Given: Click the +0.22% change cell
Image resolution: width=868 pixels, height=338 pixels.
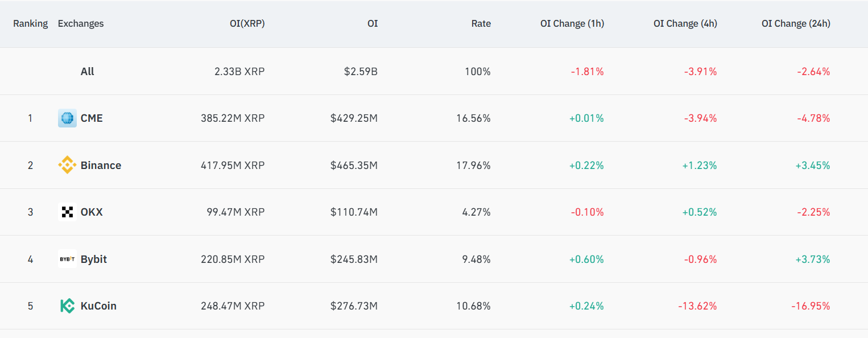Looking at the screenshot, I should tap(586, 166).
